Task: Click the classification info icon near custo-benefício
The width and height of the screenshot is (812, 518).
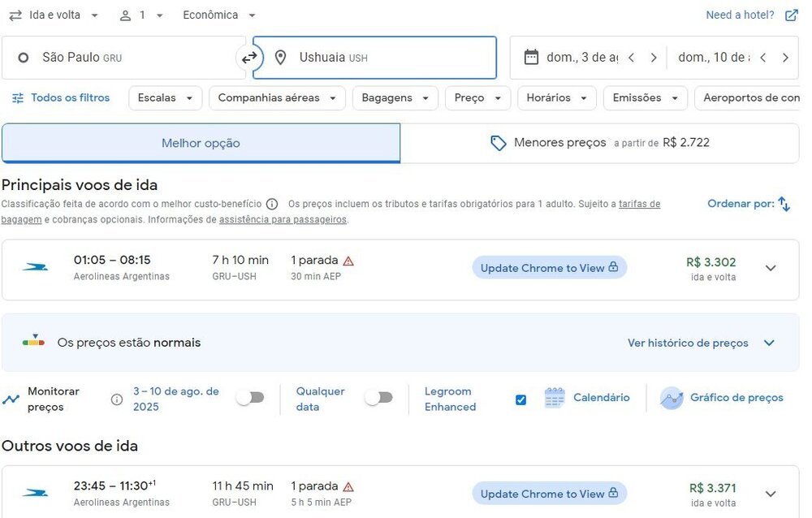Action: pos(272,204)
